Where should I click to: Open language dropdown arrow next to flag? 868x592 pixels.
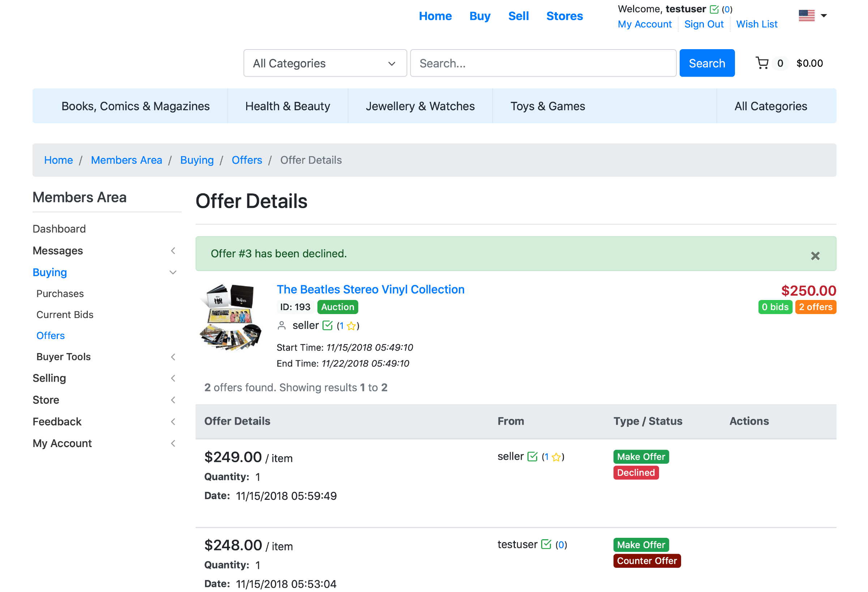[824, 16]
